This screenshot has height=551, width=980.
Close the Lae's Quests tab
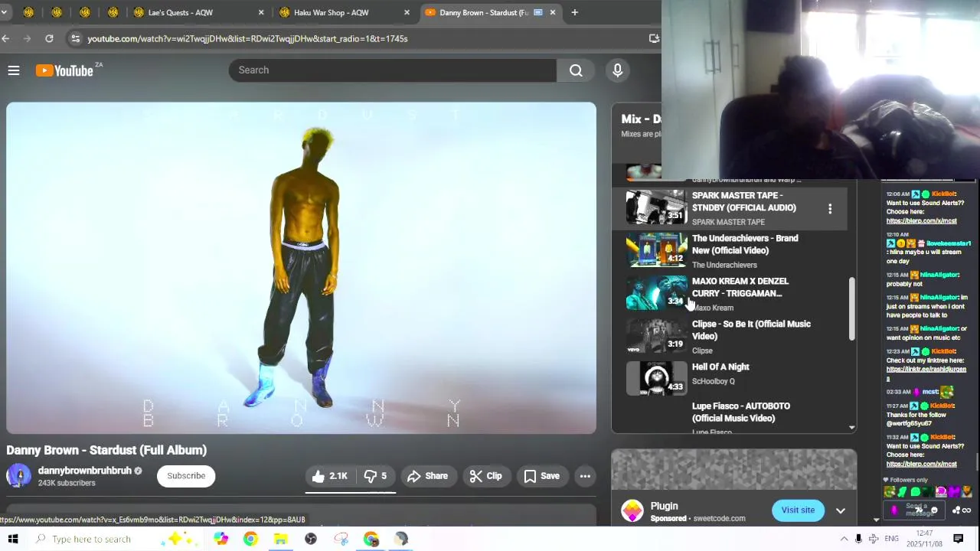[x=261, y=12]
